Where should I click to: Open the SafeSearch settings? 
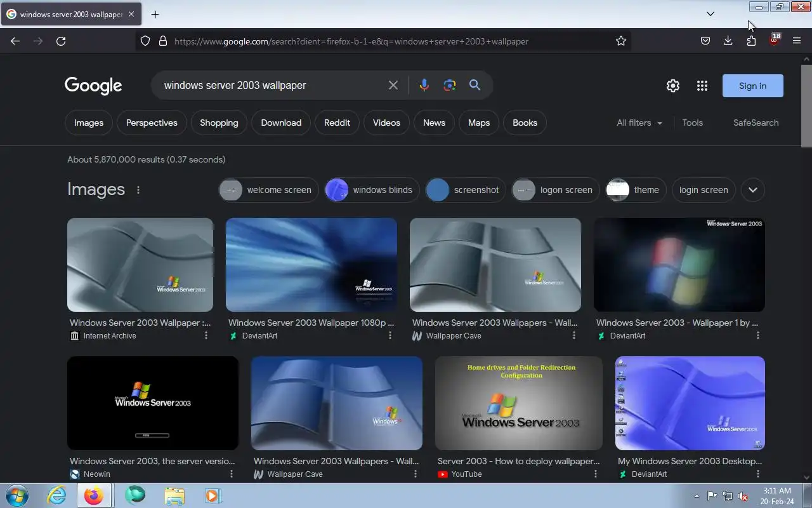[x=756, y=123]
